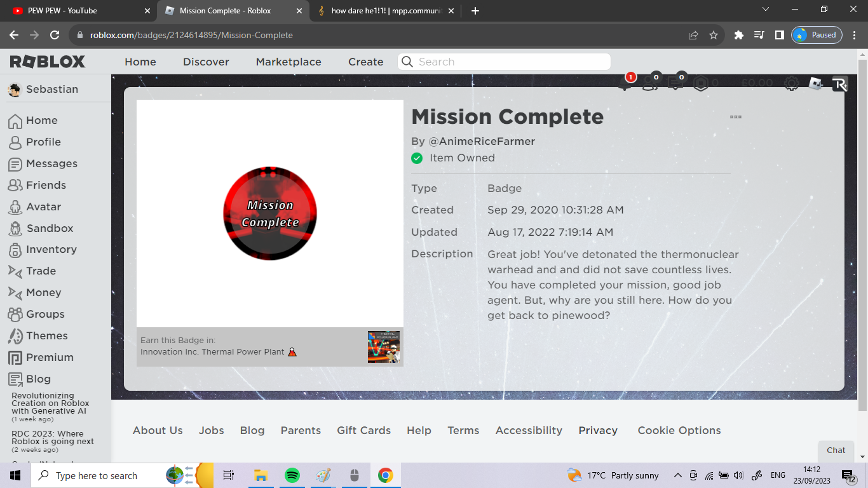868x488 pixels.
Task: Click the page vertical scrollbar
Action: coord(862,235)
